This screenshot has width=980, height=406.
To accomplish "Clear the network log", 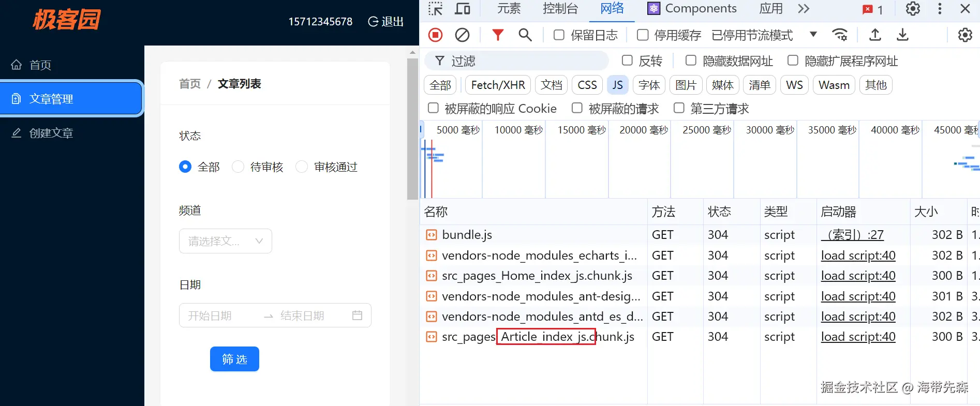I will coord(462,35).
